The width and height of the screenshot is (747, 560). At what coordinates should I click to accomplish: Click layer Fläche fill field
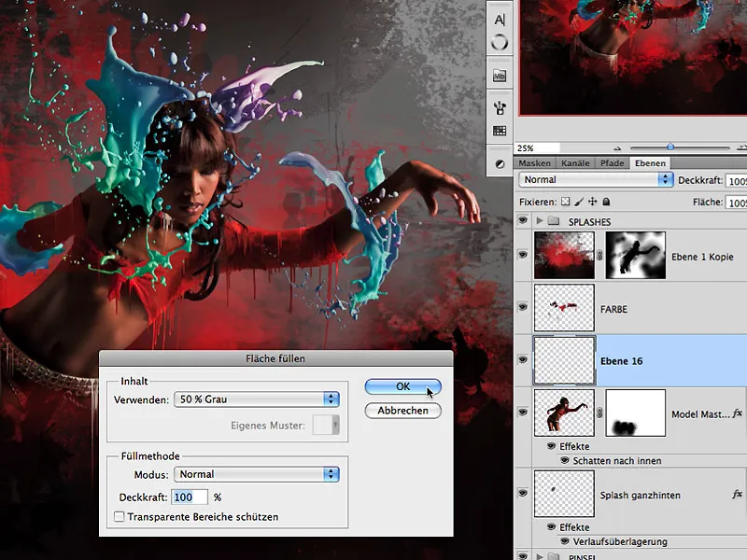coord(736,203)
